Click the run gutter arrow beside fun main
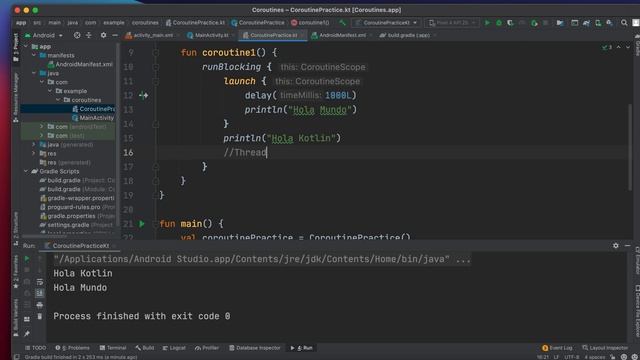 142,224
